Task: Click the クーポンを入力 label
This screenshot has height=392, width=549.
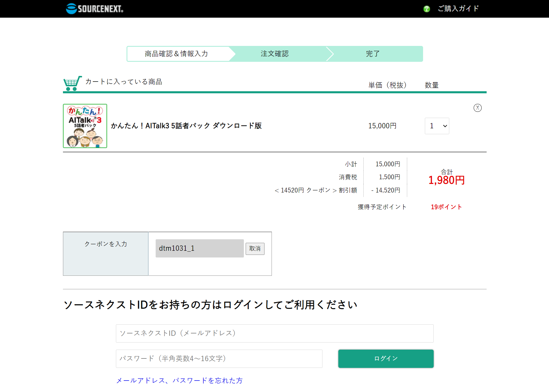Action: [x=106, y=244]
